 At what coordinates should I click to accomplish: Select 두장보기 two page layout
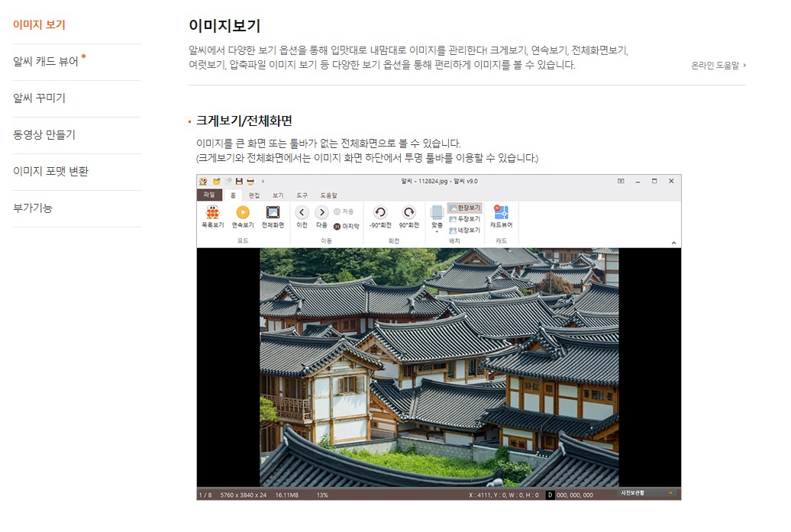[465, 219]
